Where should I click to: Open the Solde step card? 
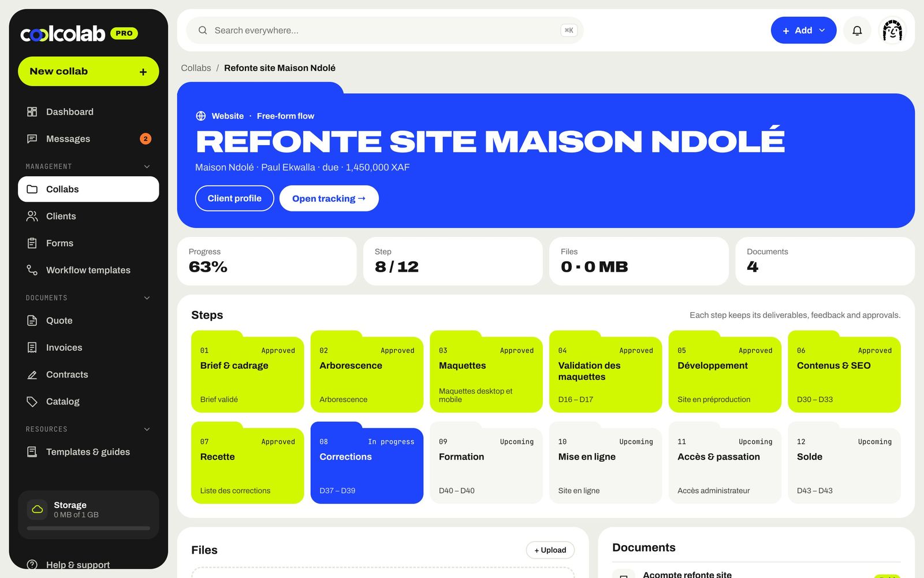[x=844, y=463]
